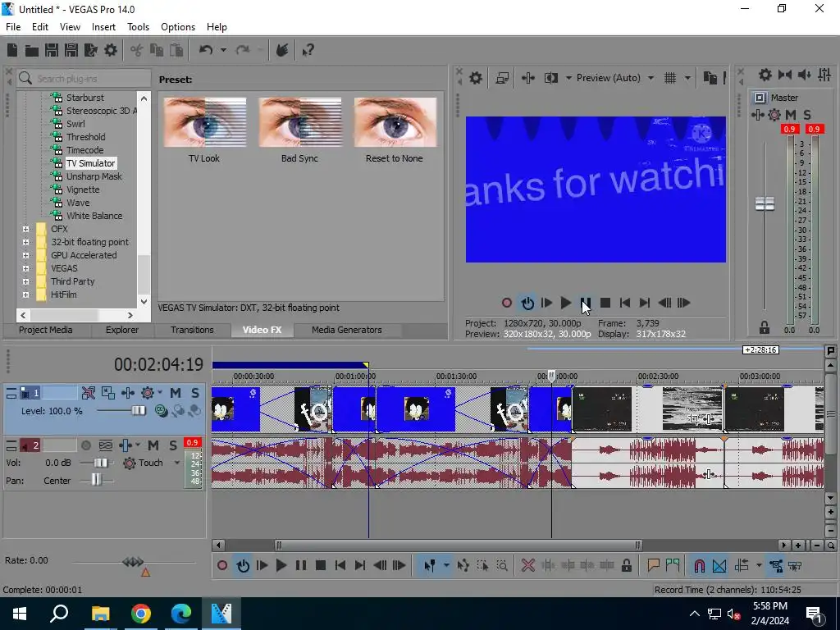840x630 pixels.
Task: Switch to Transitions tab
Action: 192,330
